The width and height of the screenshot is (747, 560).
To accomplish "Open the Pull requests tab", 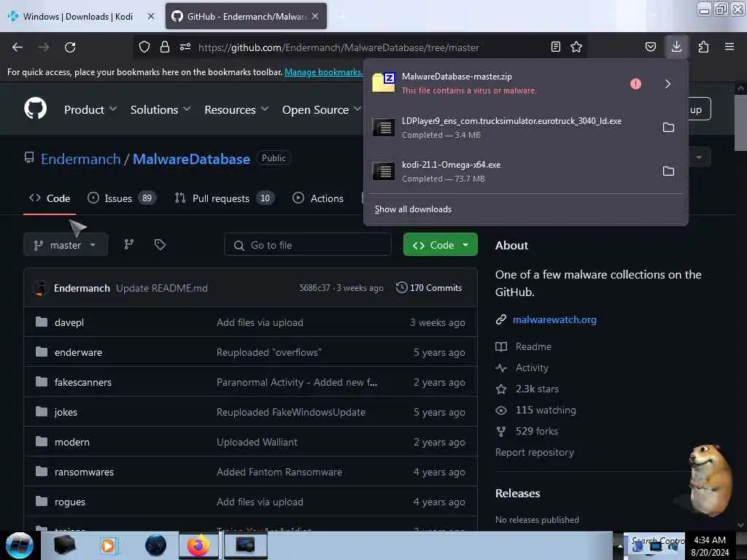I will coord(225,198).
